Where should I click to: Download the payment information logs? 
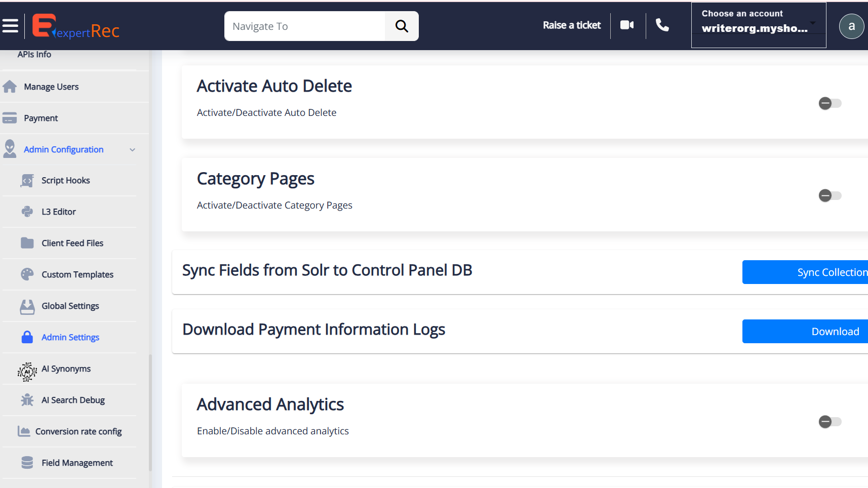(805, 332)
